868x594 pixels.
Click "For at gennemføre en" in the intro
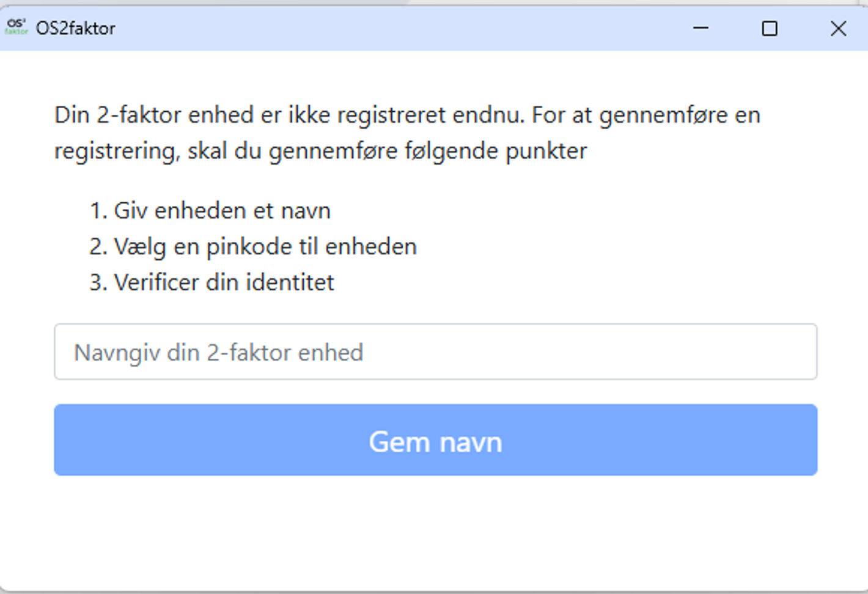[645, 115]
